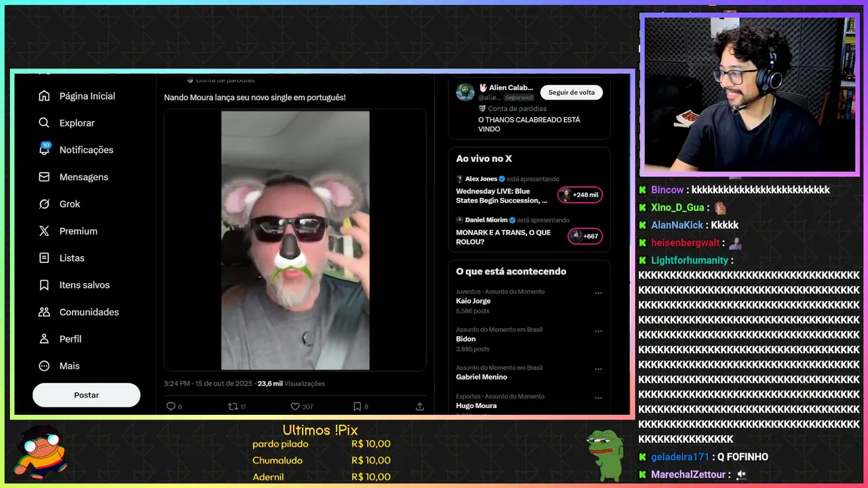Open Gabriel Menino trending topic
This screenshot has width=868, height=488.
481,377
